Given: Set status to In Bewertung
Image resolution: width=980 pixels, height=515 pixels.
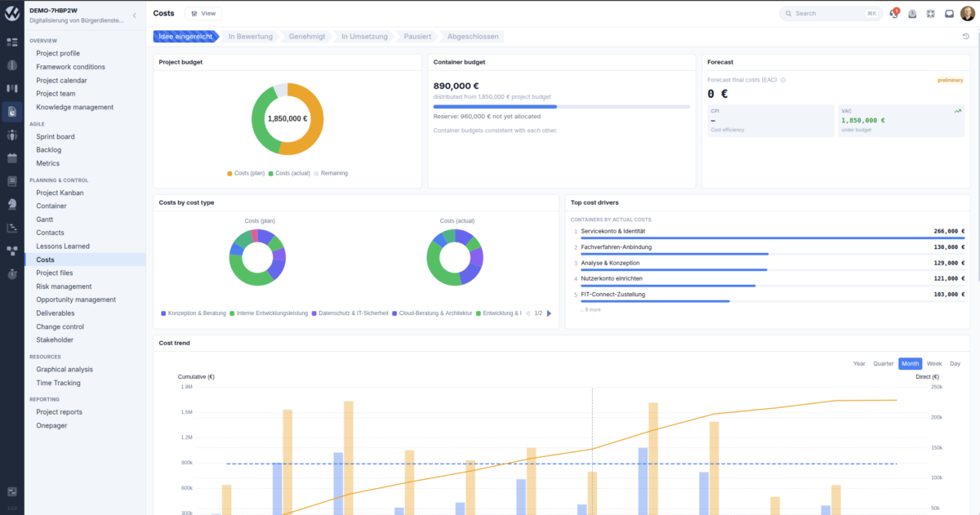Looking at the screenshot, I should 250,36.
